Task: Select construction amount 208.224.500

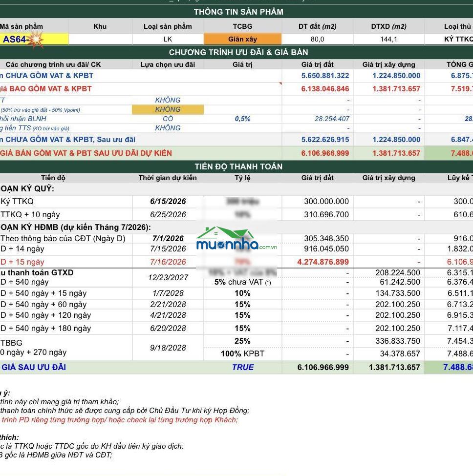Action: 398,272
